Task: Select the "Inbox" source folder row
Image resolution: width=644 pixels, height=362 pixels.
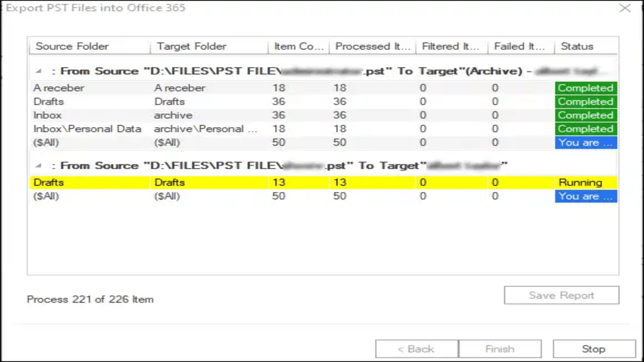Action: [47, 115]
